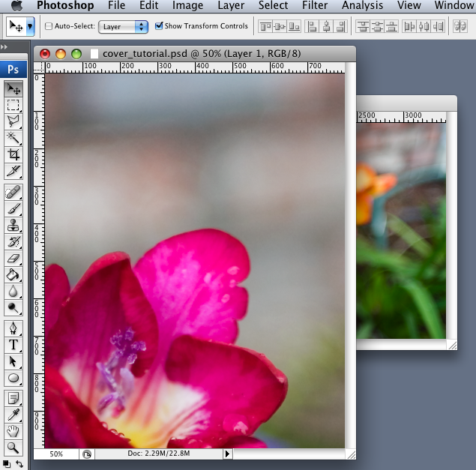Click Distribute top edges button

pyautogui.click(x=363, y=27)
